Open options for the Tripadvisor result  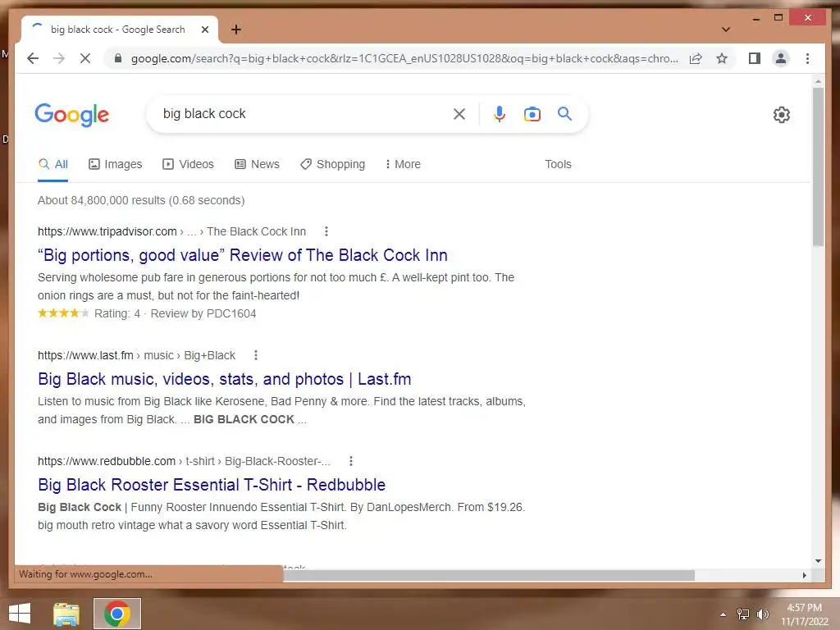click(326, 231)
